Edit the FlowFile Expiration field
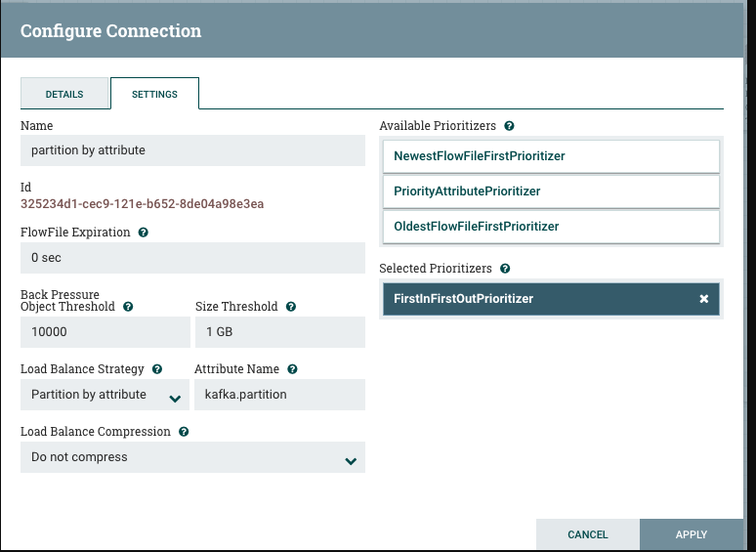This screenshot has height=552, width=756. (x=192, y=258)
